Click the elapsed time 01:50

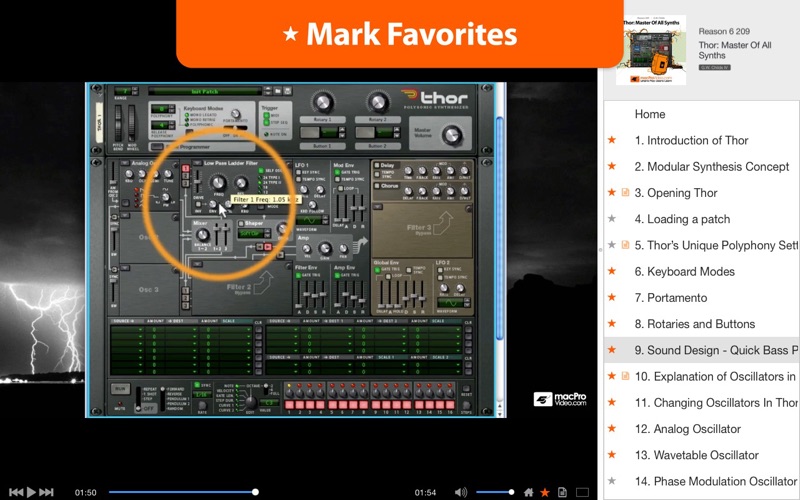coord(85,492)
